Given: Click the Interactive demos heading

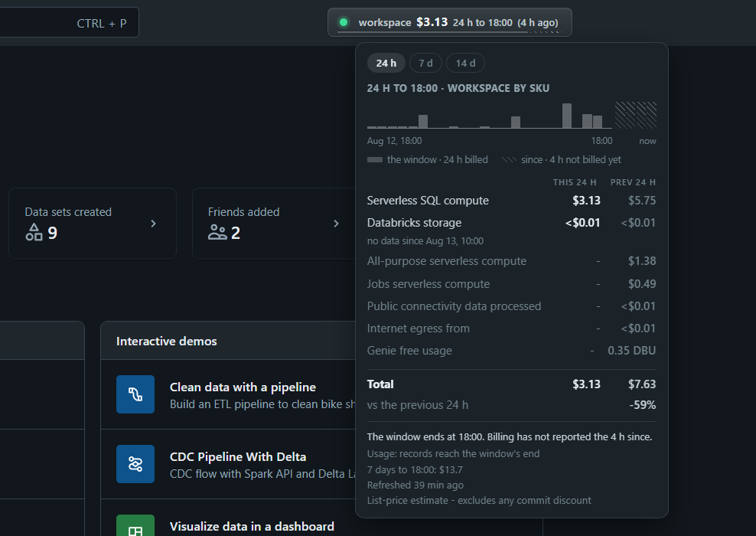Looking at the screenshot, I should [166, 341].
